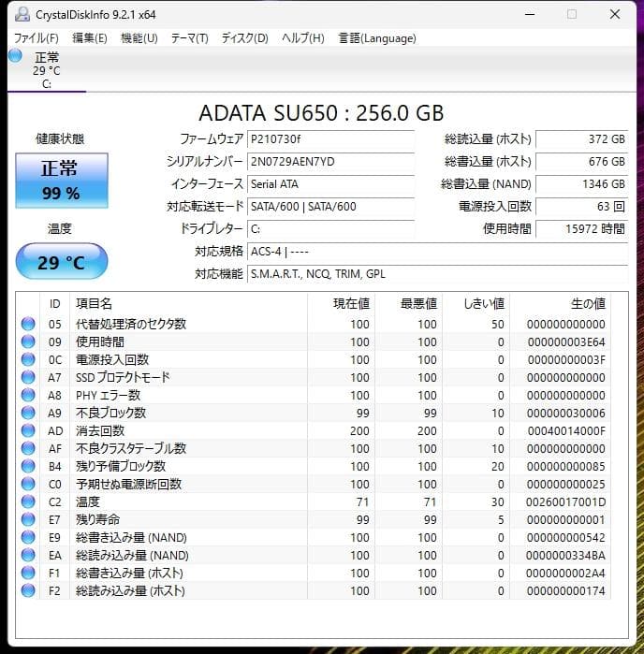Screen dimensions: 644x654
Task: Click the drive letter field C:
Action: (331, 229)
